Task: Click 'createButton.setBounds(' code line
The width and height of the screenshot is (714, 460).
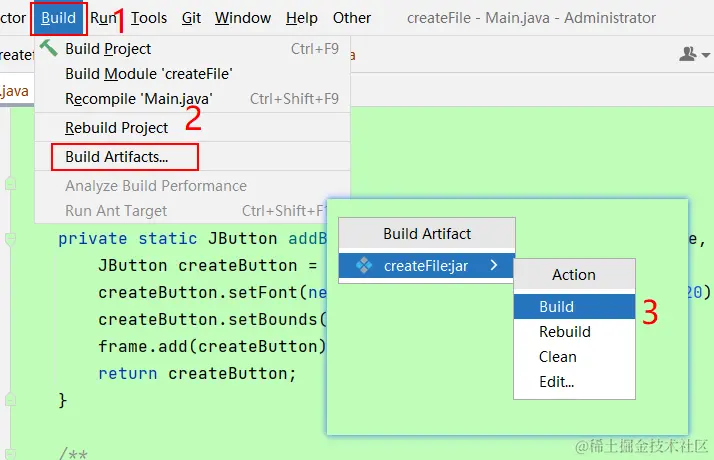Action: (212, 320)
